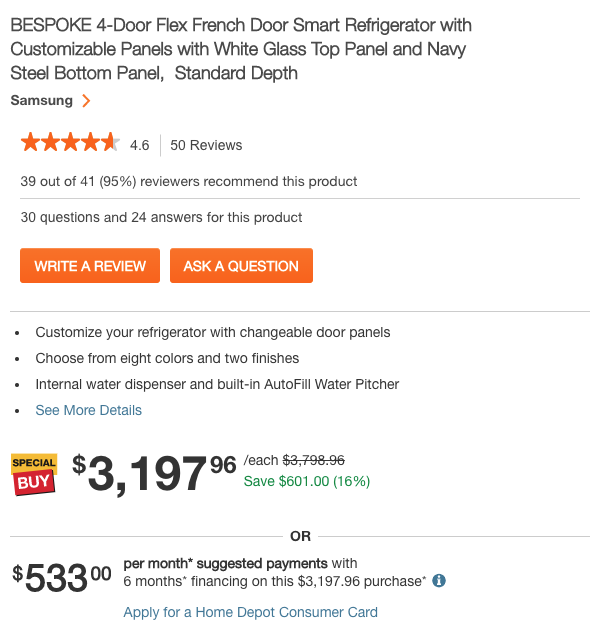Click the orange chevron next to Samsung

(86, 101)
